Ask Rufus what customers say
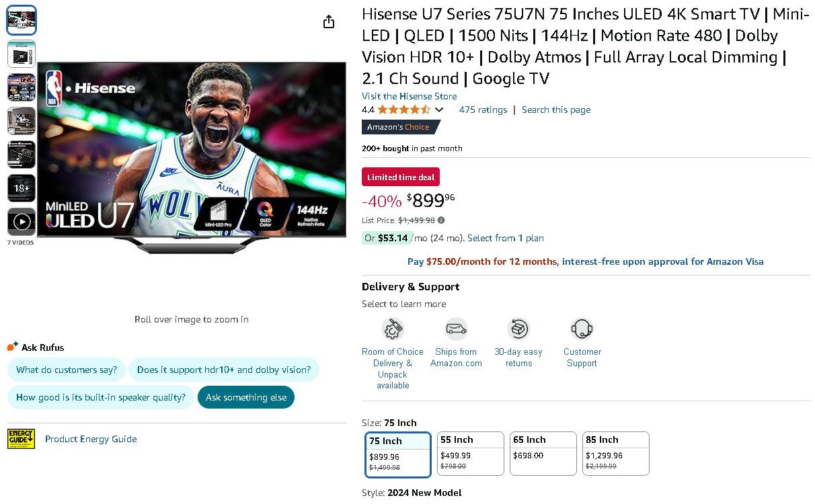 67,370
